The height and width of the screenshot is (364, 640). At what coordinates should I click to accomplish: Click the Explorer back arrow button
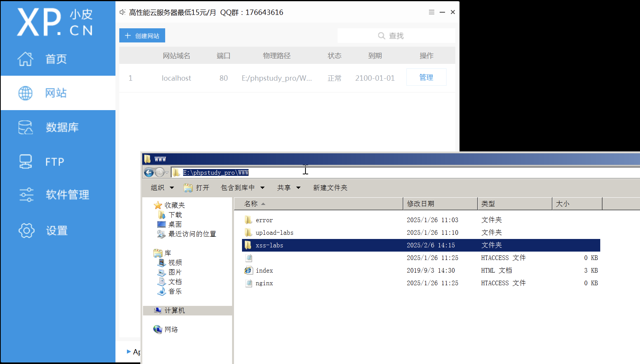click(149, 172)
